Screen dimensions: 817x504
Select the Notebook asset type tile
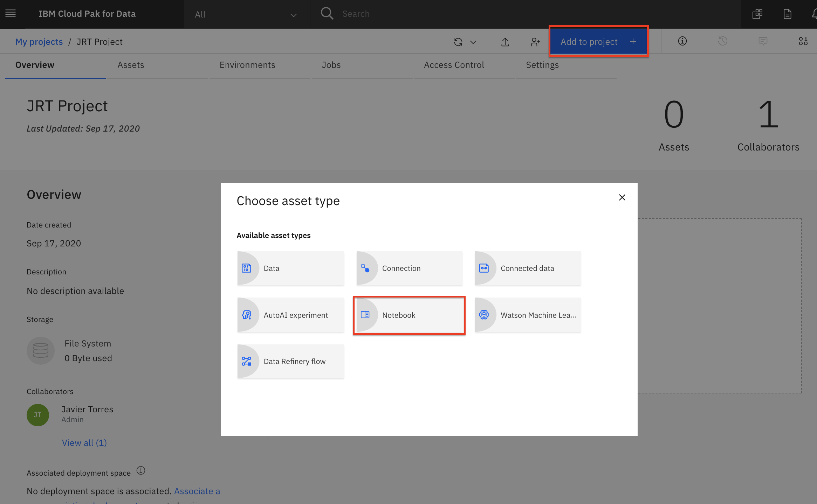click(x=409, y=315)
